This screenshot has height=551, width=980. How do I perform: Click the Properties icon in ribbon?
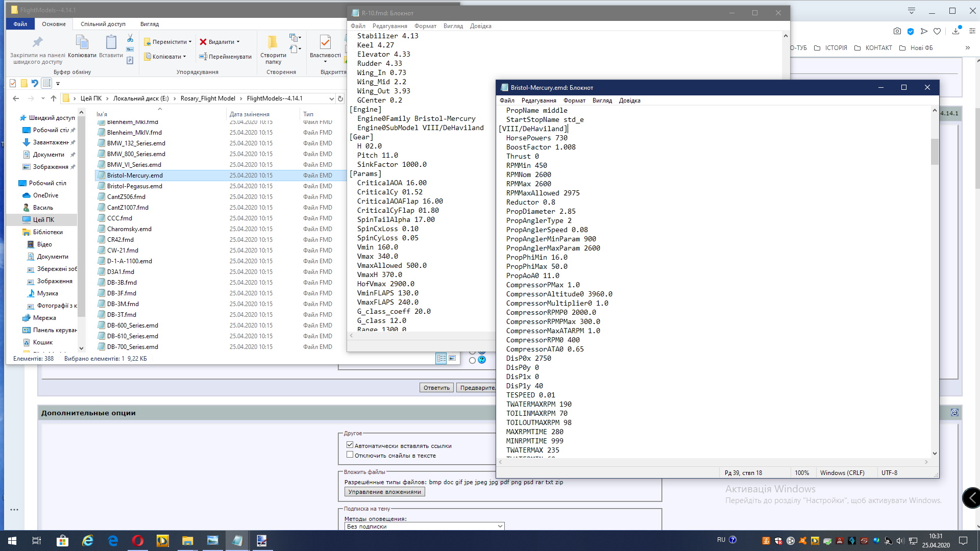tap(325, 42)
